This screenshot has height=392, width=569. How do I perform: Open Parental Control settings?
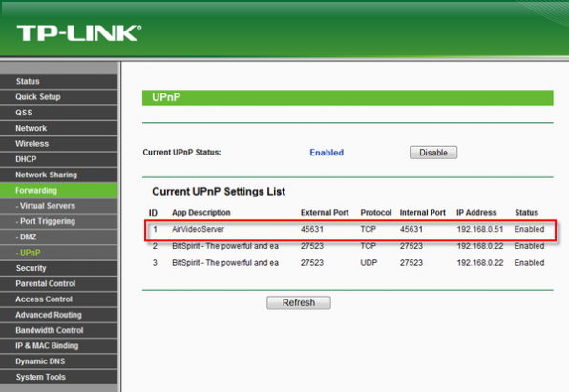coord(59,284)
